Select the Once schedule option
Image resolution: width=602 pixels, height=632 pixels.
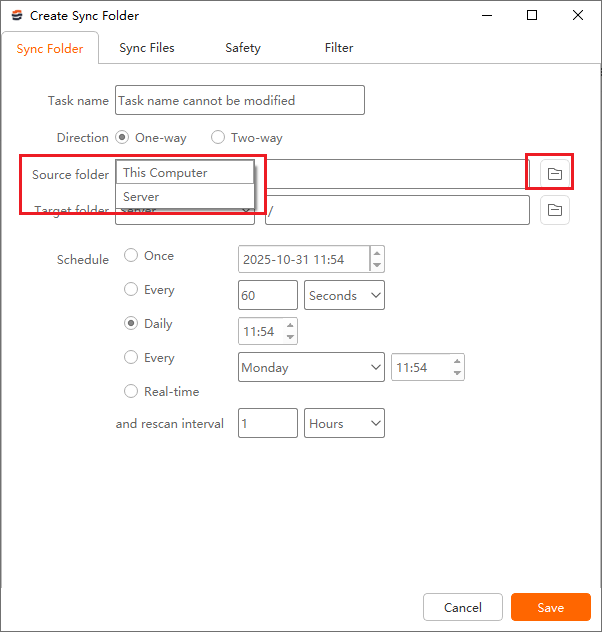click(x=131, y=256)
